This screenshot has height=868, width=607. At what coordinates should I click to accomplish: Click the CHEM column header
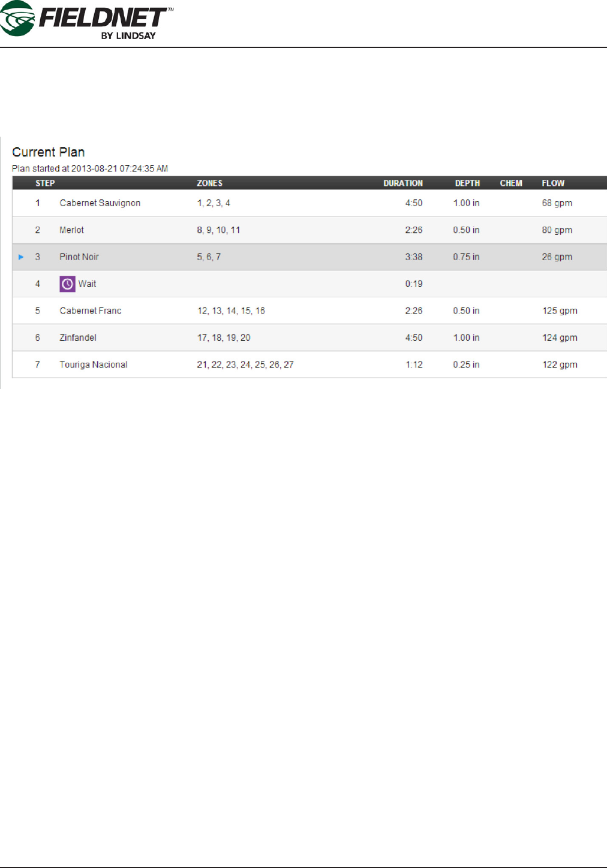pos(511,183)
